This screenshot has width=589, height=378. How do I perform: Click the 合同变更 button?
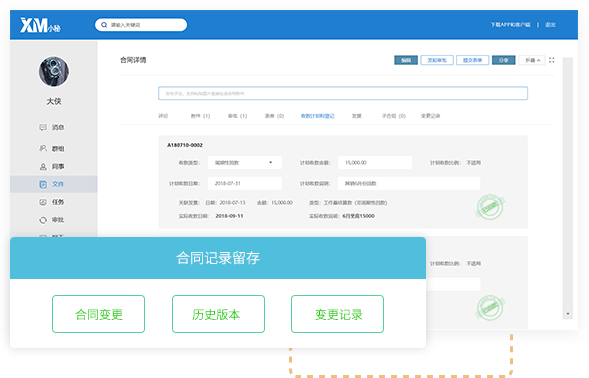pos(98,314)
